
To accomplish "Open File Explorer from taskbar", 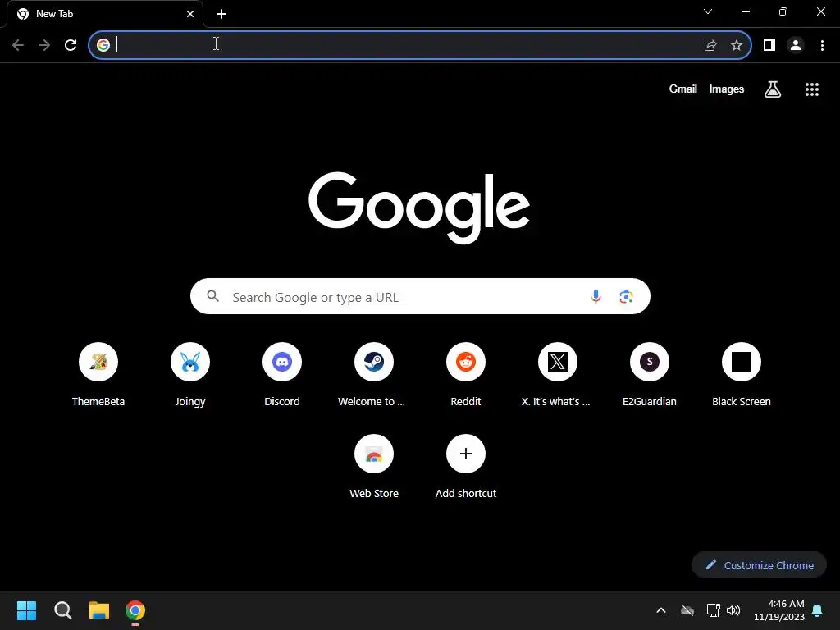I will tap(99, 610).
